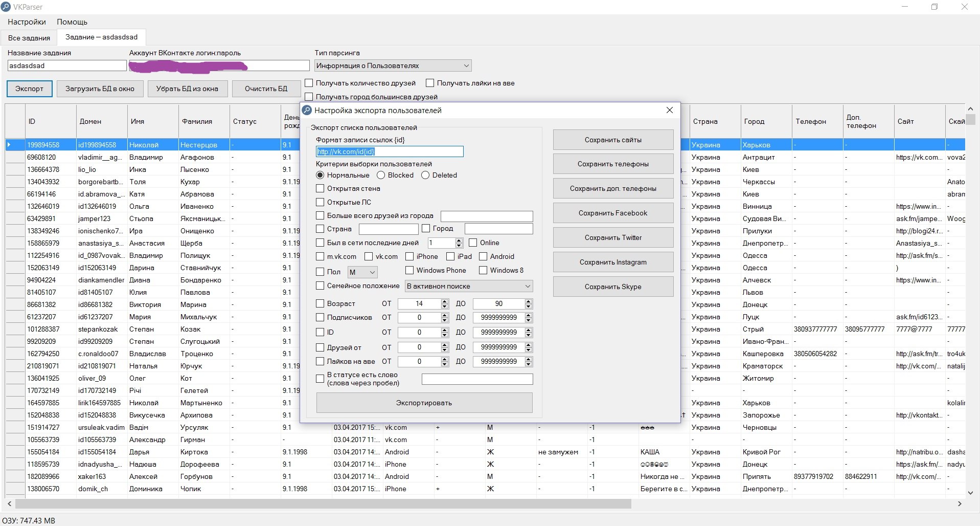The height and width of the screenshot is (526, 980).
Task: Open the Семейное положение dropdown
Action: click(469, 286)
